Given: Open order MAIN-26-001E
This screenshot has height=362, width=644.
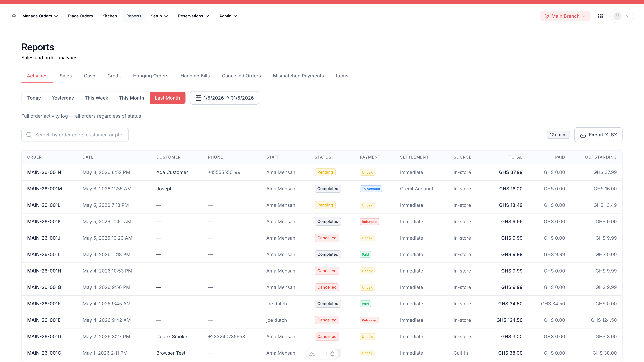Looking at the screenshot, I should coord(44,320).
